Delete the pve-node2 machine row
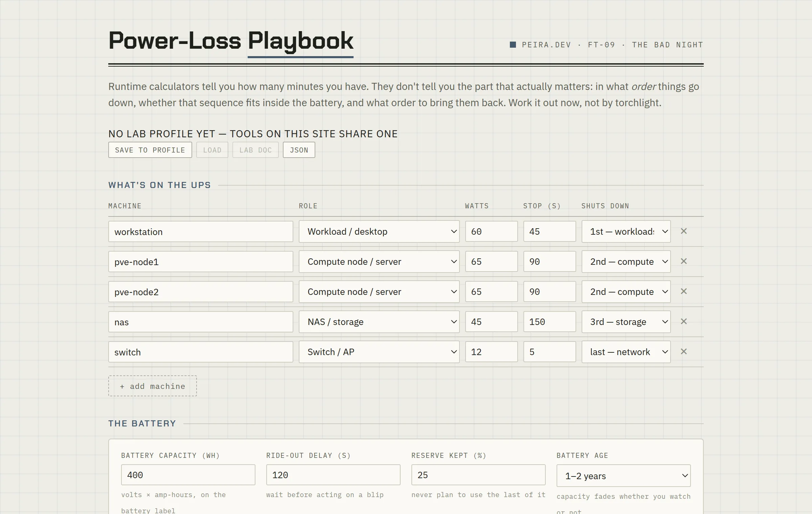812x514 pixels. tap(683, 291)
